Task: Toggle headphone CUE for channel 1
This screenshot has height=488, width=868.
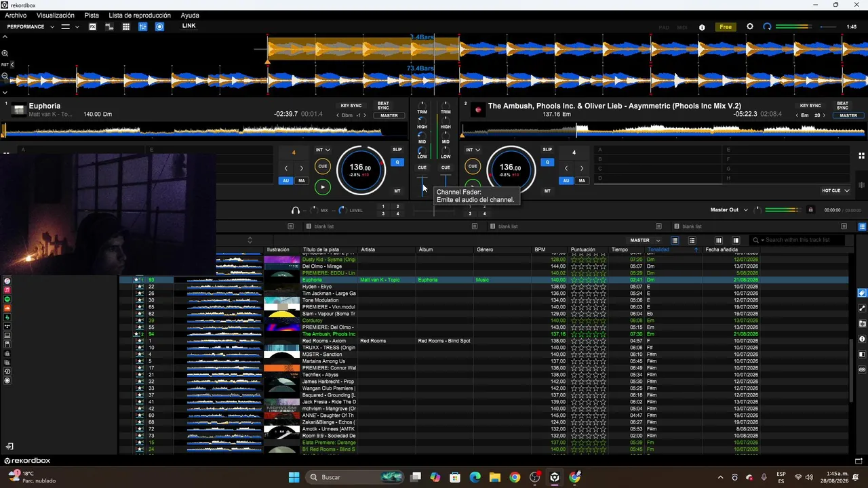Action: pyautogui.click(x=422, y=167)
